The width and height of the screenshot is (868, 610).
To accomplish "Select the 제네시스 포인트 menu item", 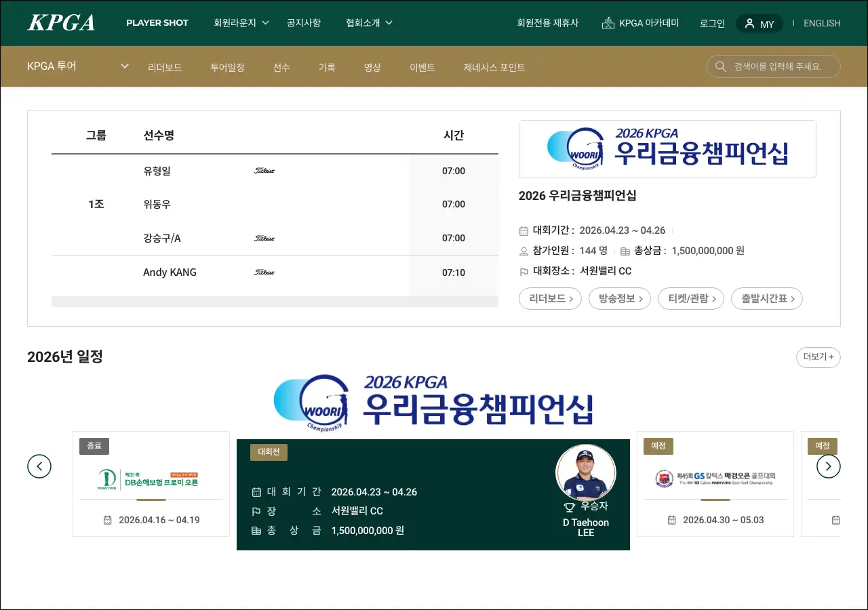I will [494, 68].
